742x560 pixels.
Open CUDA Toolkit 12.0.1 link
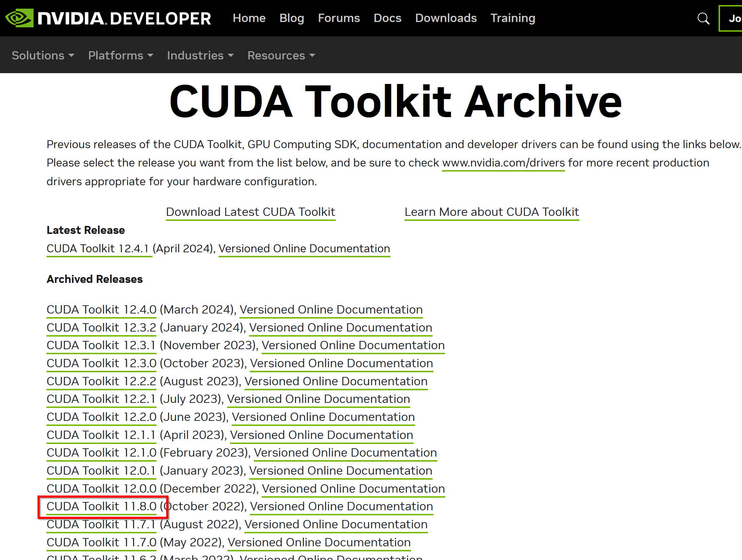(x=101, y=471)
